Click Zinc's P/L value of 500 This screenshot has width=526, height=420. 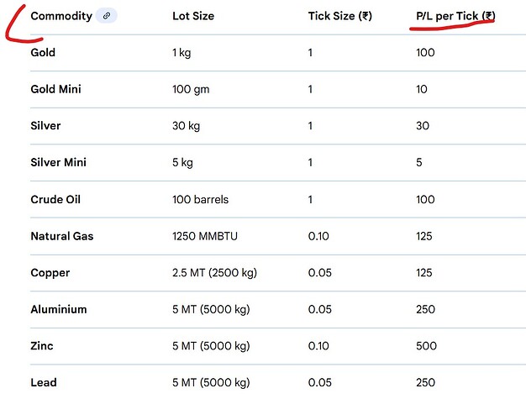(426, 346)
